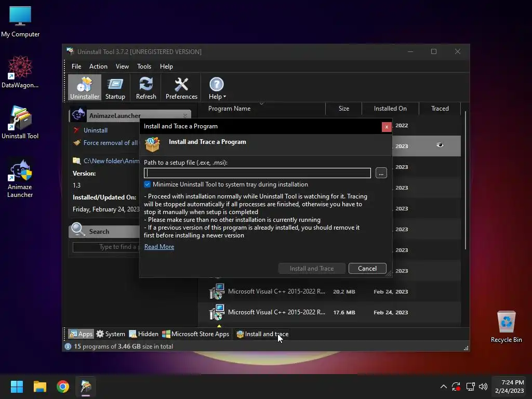This screenshot has width=532, height=399.
Task: Click AnimazeLauncher icon in side panel header
Action: click(78, 115)
